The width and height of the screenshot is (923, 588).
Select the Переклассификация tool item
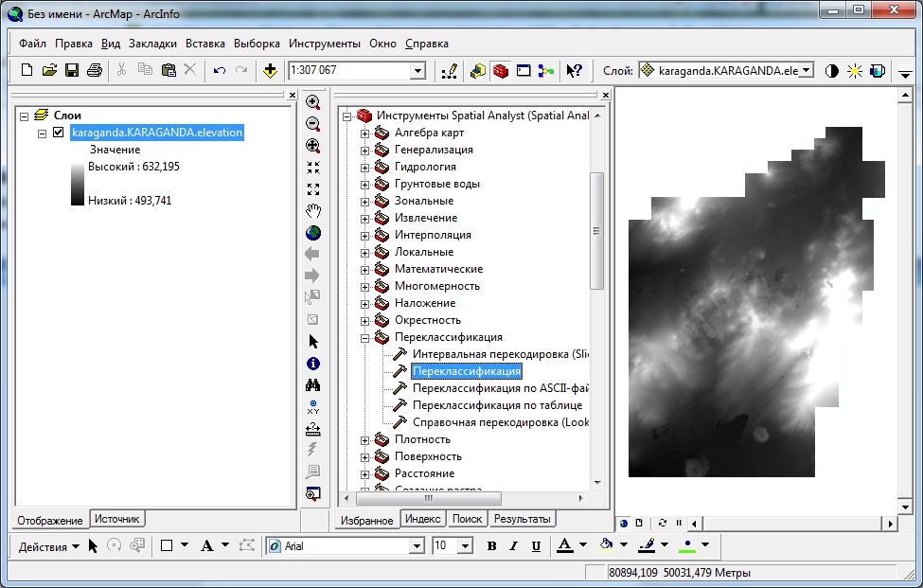(x=467, y=371)
